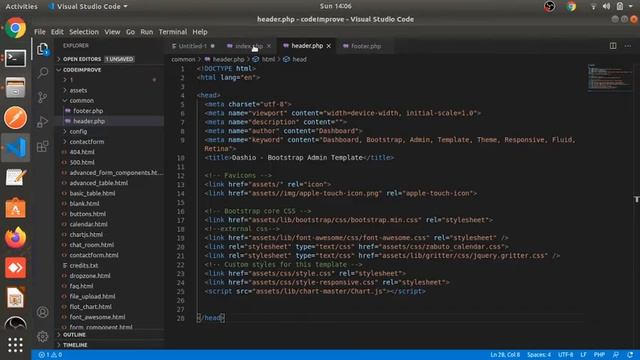Viewport: 640px width, 360px height.
Task: Switch to the footer.php tab
Action: 366,46
